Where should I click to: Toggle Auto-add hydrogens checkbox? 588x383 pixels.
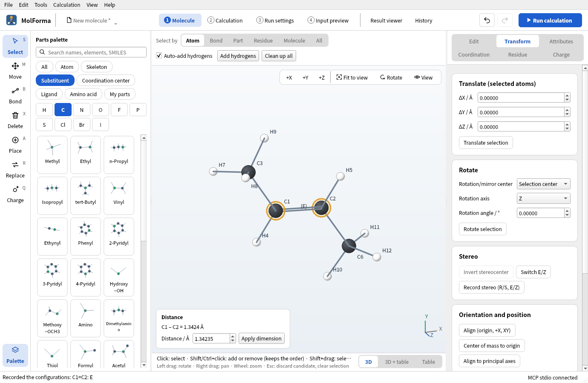click(x=159, y=56)
